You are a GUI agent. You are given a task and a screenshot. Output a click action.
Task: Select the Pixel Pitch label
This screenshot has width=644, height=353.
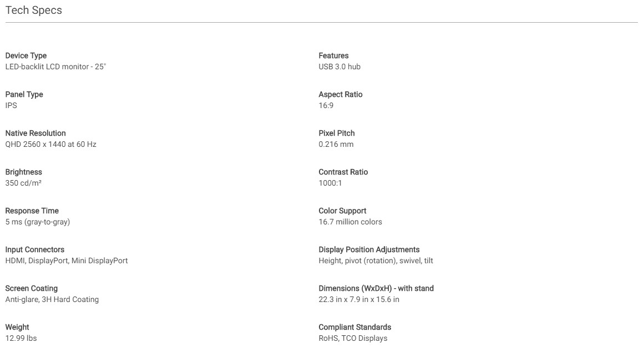(337, 133)
